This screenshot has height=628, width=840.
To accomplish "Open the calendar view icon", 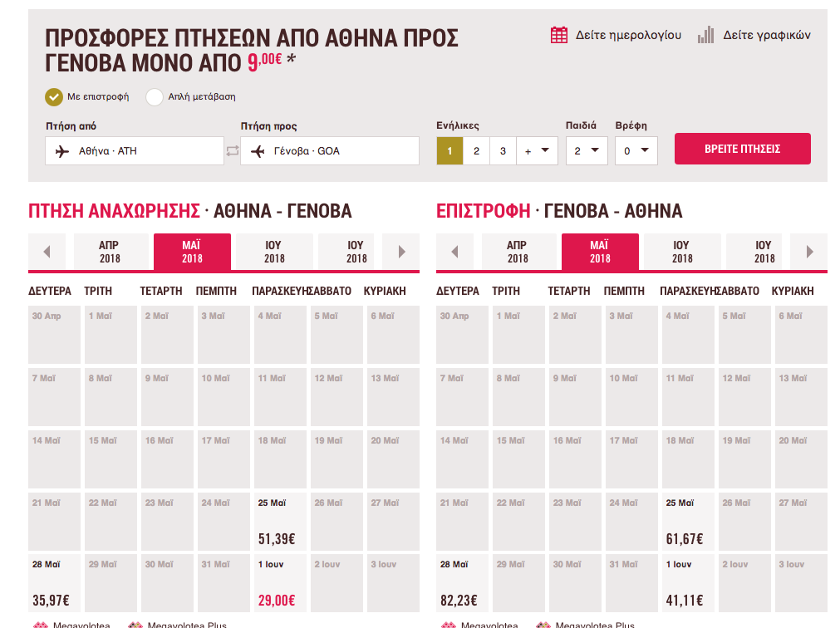I will pyautogui.click(x=558, y=36).
